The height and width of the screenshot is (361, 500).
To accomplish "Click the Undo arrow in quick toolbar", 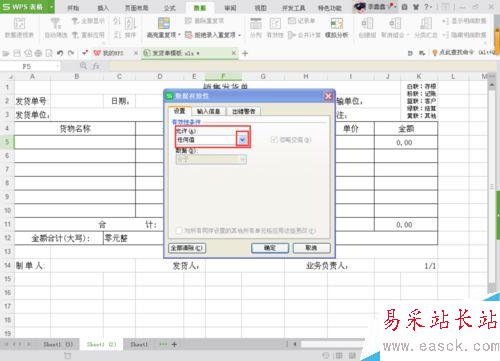I will pyautogui.click(x=60, y=53).
